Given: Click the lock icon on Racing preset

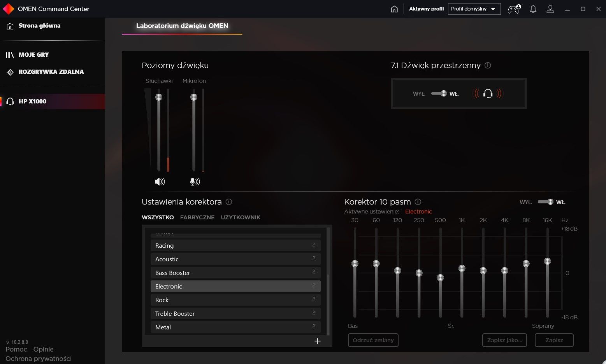Looking at the screenshot, I should pos(314,245).
